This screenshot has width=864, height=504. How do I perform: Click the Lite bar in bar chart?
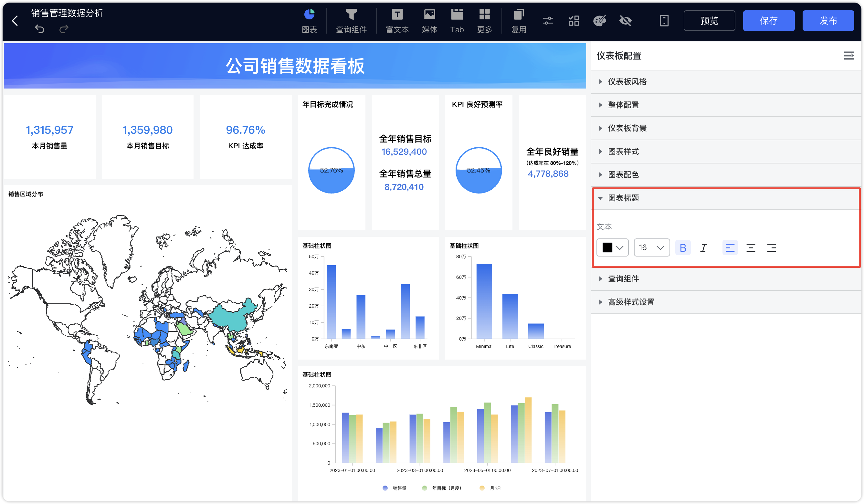point(510,317)
